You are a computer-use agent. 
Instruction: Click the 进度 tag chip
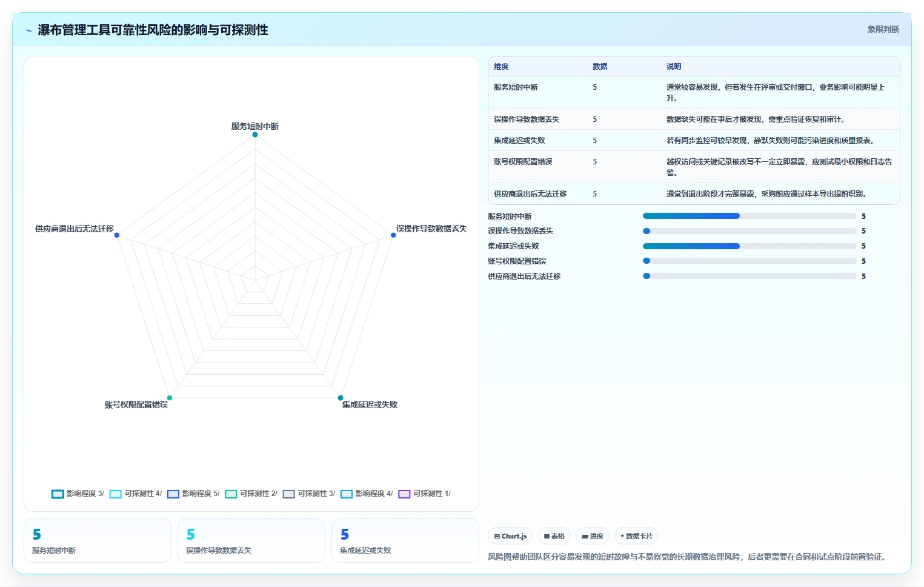point(593,536)
